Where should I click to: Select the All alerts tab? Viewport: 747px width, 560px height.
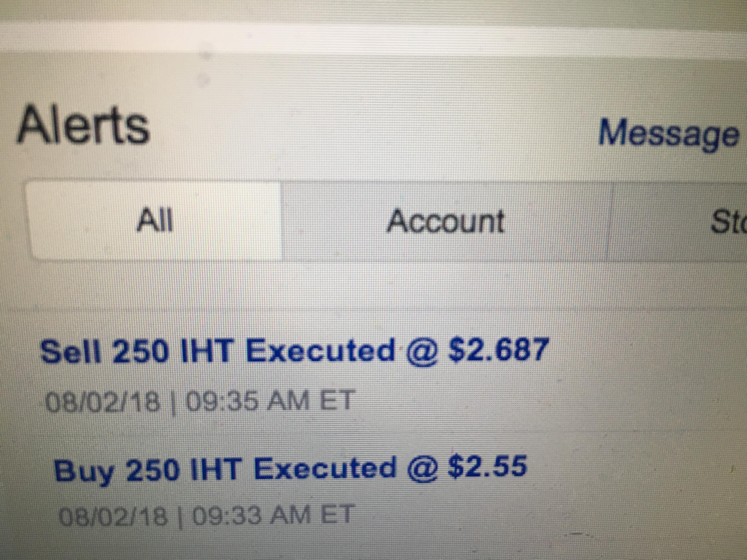[155, 221]
